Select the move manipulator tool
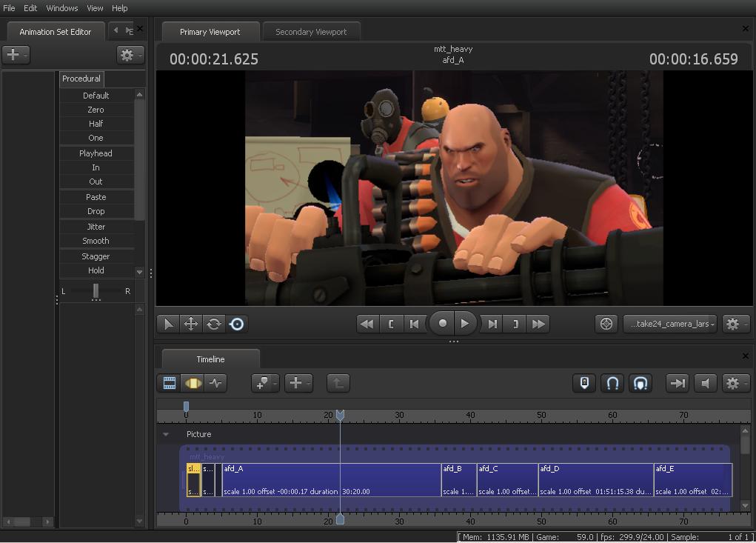This screenshot has width=756, height=543. (191, 324)
